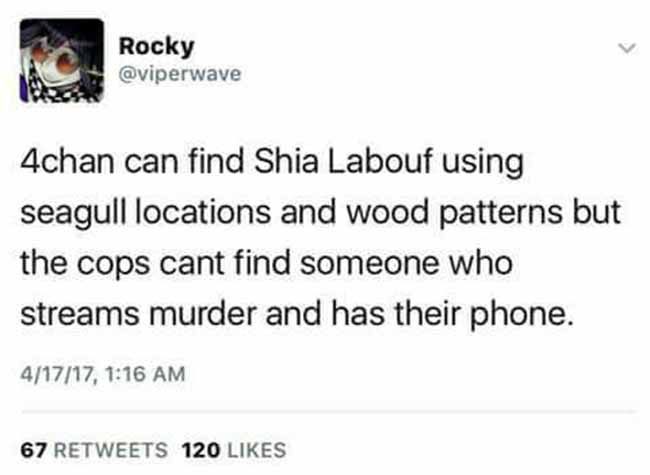This screenshot has height=475, width=650.
Task: Click the display name Rocky
Action: 156,46
